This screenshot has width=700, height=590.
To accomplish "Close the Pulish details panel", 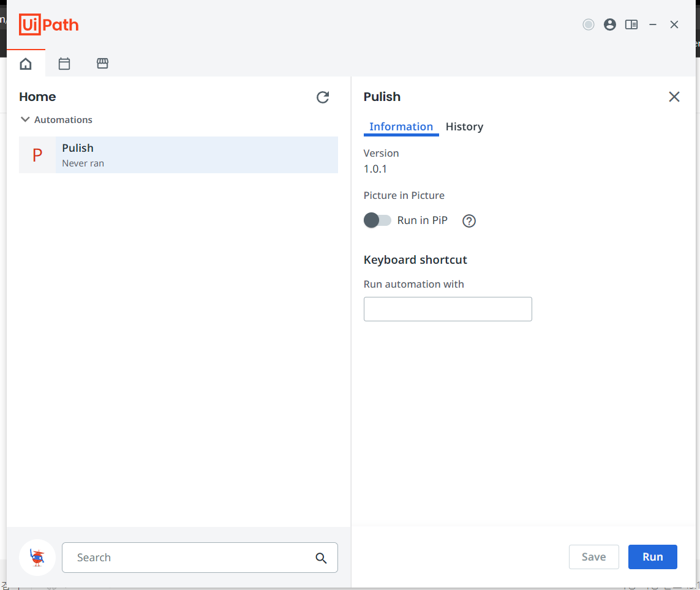I will point(674,97).
